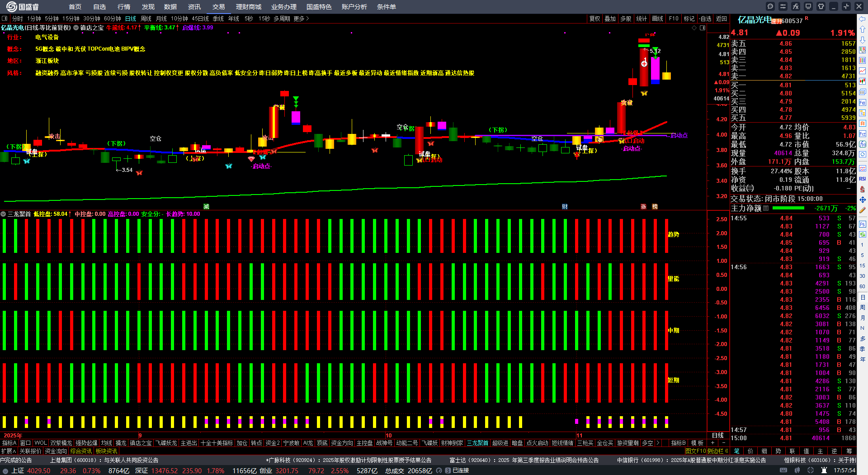
Task: Show more indicator tabs with right chevron
Action: click(658, 443)
